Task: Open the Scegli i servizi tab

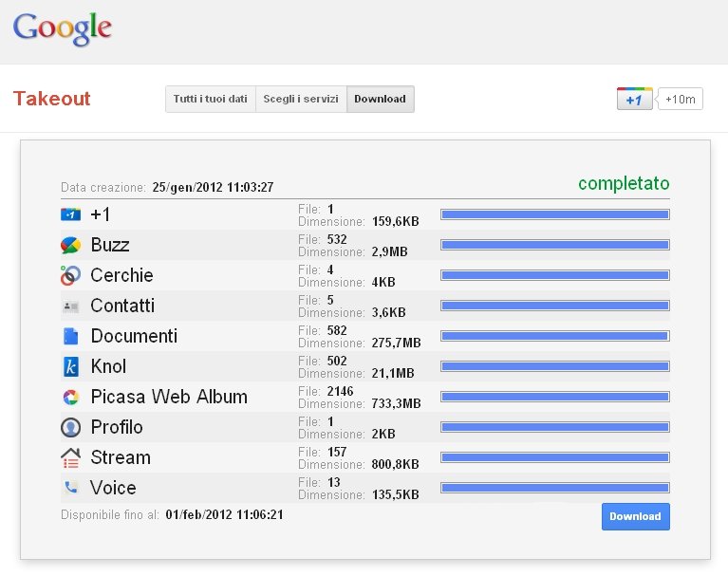Action: pyautogui.click(x=301, y=99)
